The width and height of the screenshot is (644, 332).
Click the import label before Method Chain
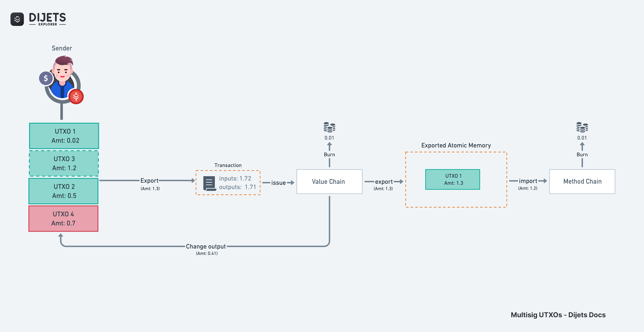tap(528, 181)
